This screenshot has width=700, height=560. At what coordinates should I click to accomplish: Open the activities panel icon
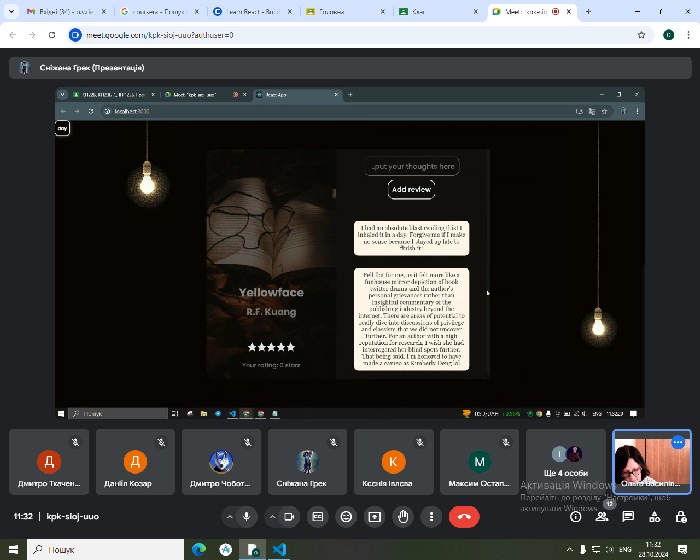(654, 517)
